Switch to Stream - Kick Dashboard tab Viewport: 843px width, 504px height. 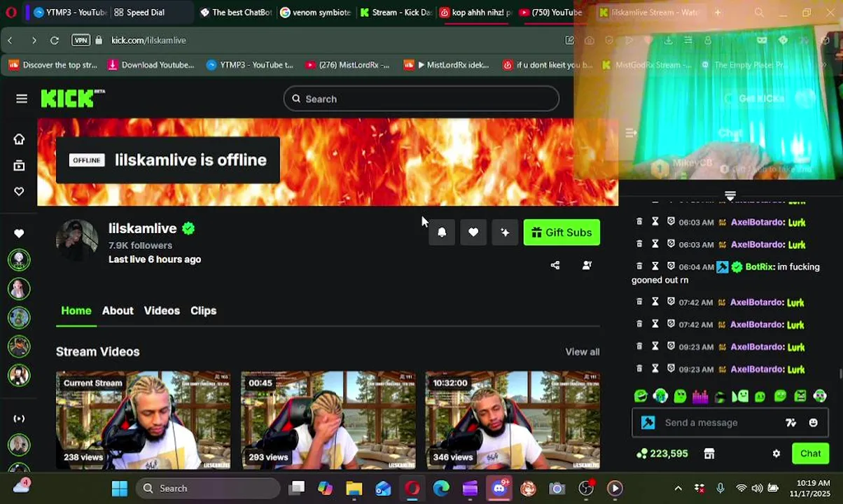[x=396, y=12]
